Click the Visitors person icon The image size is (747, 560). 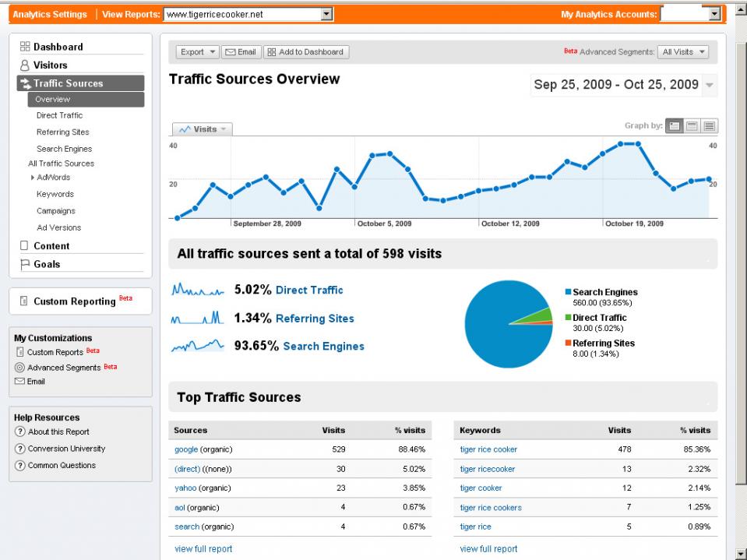pos(24,65)
